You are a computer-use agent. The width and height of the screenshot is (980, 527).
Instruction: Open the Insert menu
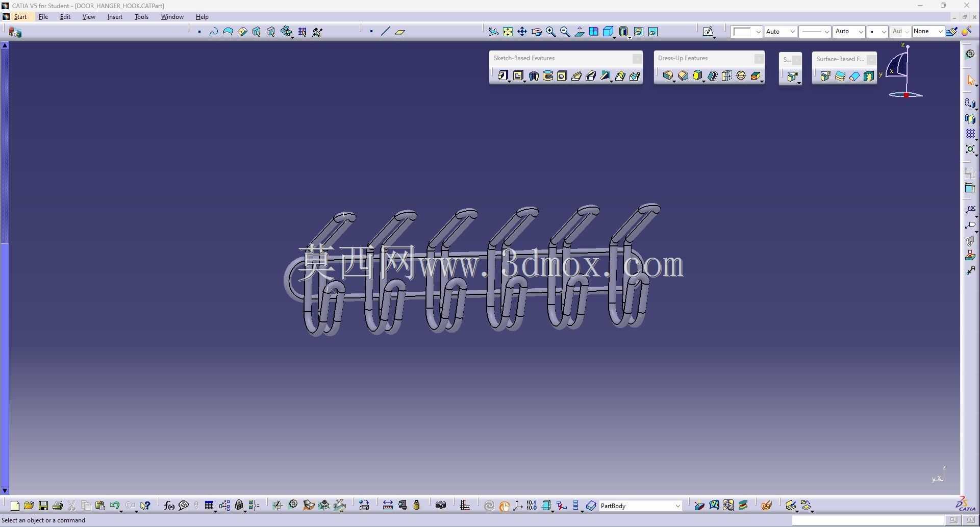115,17
